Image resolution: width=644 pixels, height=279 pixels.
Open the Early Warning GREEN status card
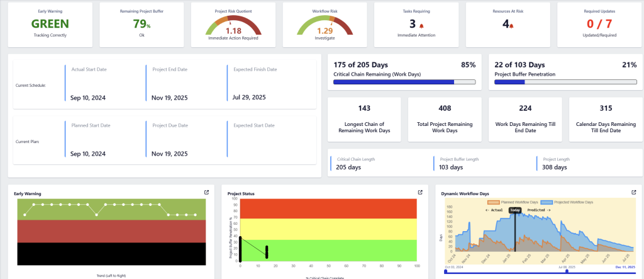50,25
